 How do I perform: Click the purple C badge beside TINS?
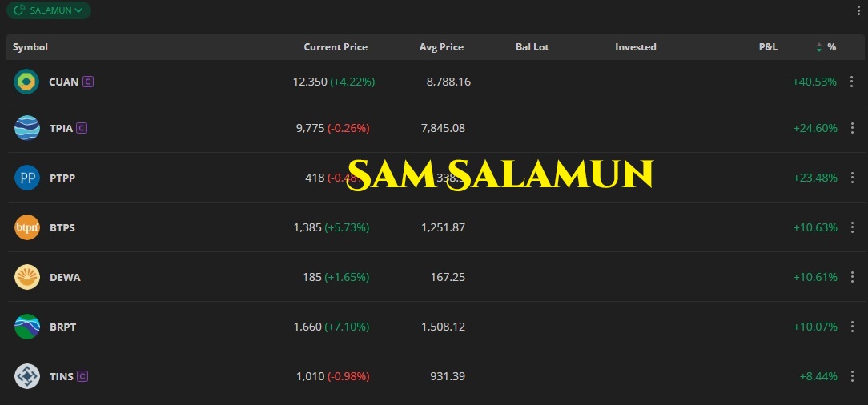82,376
